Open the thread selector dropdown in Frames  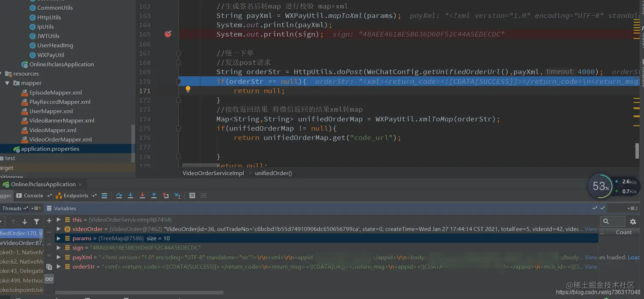click(x=2, y=222)
